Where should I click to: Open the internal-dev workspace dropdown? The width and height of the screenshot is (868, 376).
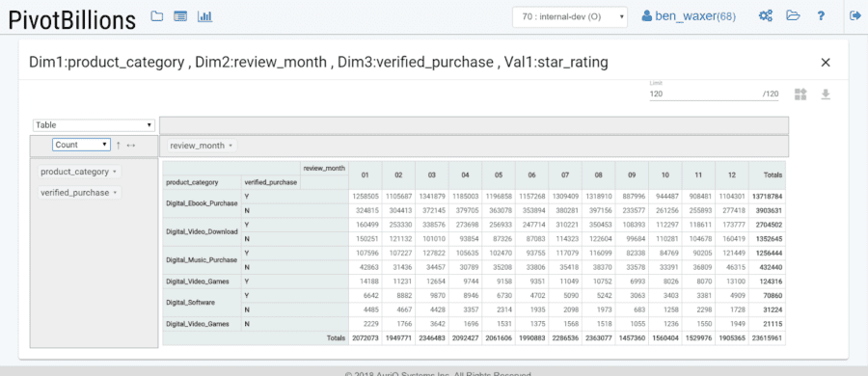pos(570,17)
